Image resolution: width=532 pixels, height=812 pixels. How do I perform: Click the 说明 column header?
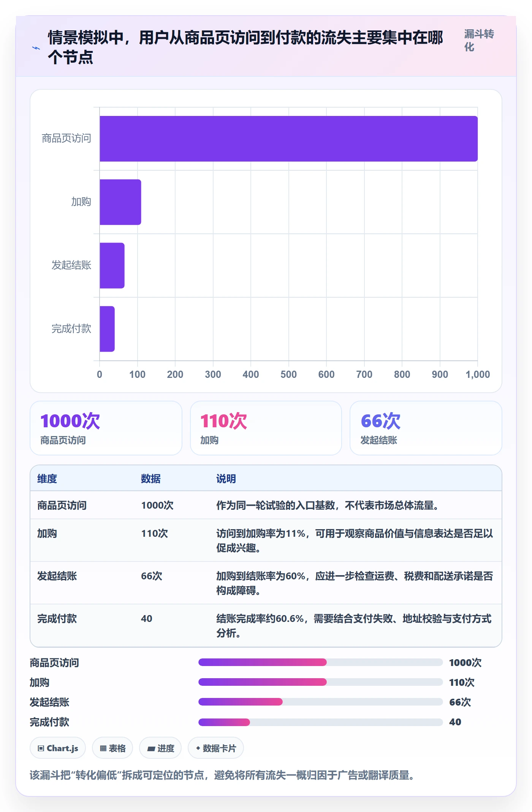(x=226, y=479)
